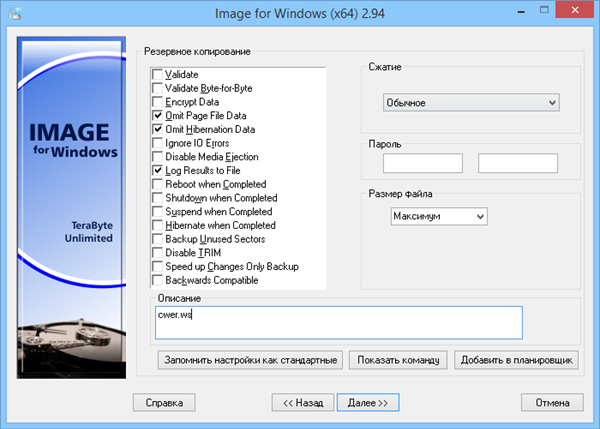Click the first Пароль password field
The height and width of the screenshot is (429, 600).
tap(421, 163)
